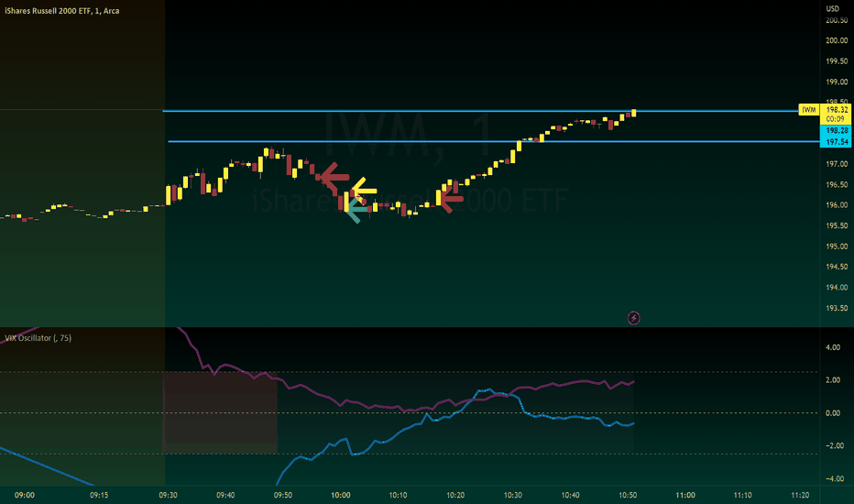The height and width of the screenshot is (504, 854).
Task: Click the 09:00 time axis label
Action: pyautogui.click(x=25, y=495)
